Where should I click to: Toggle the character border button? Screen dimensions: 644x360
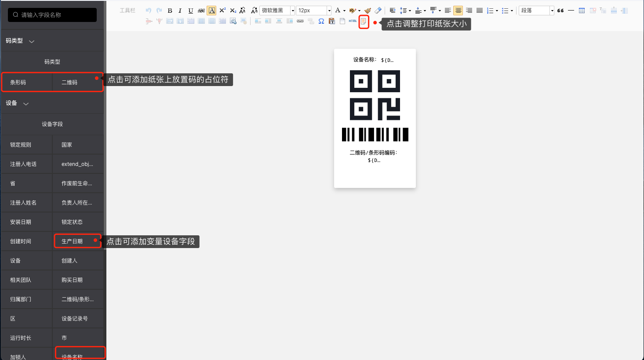coord(212,11)
